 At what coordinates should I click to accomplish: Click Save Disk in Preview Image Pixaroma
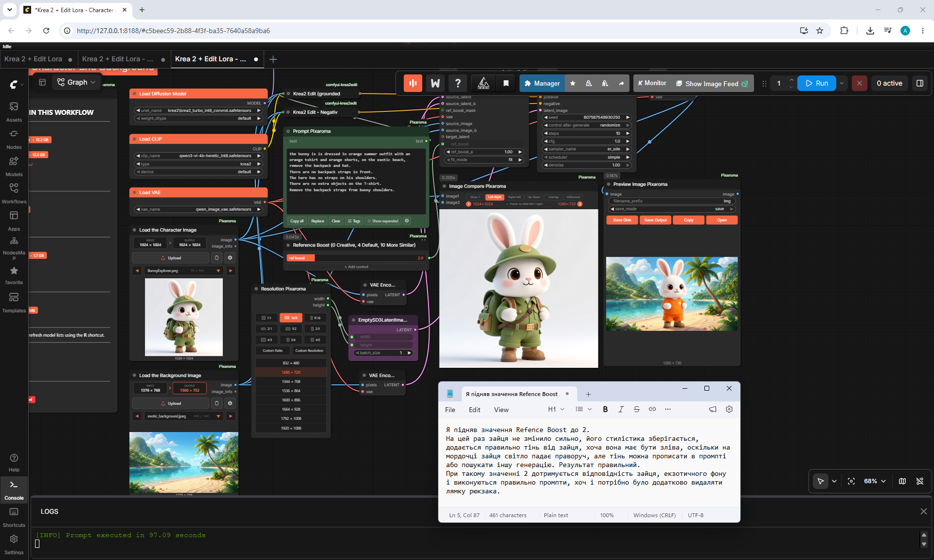pos(622,220)
